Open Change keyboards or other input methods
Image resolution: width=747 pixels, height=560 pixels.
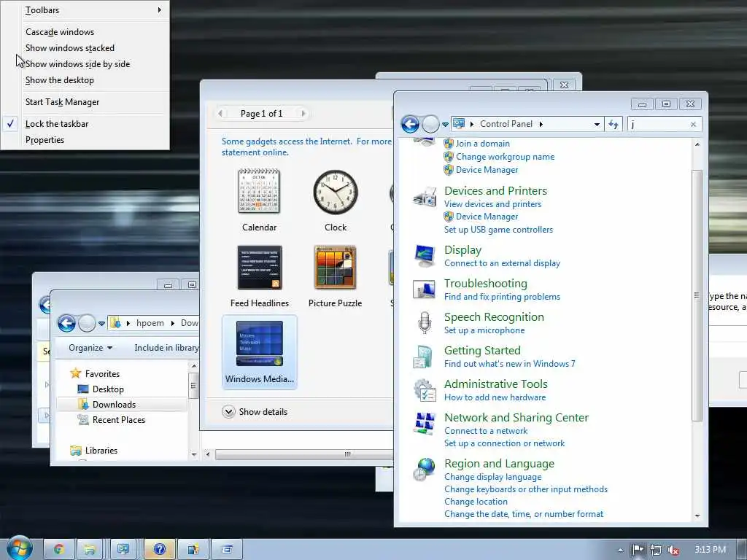(x=526, y=489)
